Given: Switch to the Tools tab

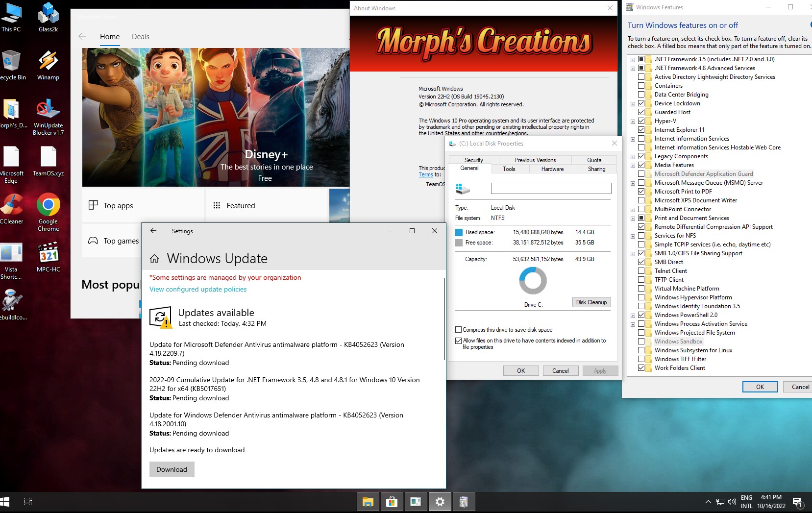Looking at the screenshot, I should 509,169.
